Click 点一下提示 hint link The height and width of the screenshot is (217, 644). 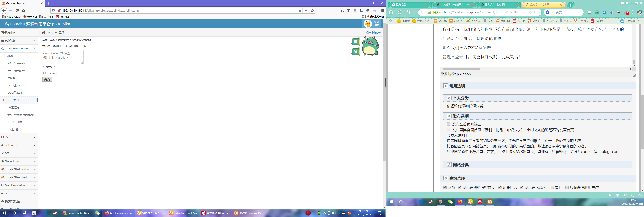tap(373, 33)
